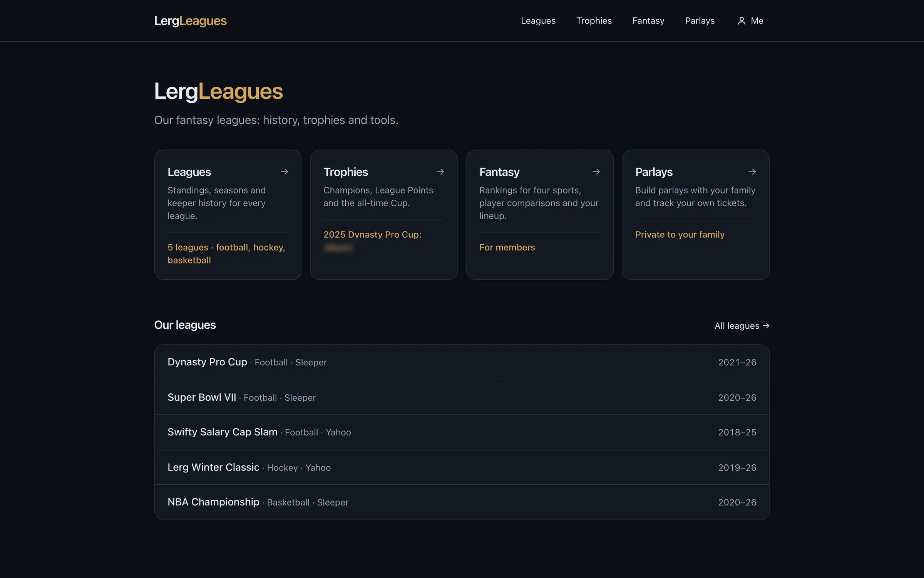The image size is (924, 578).
Task: Click the 'Standings, seasons and keeper history' description
Action: pos(217,203)
